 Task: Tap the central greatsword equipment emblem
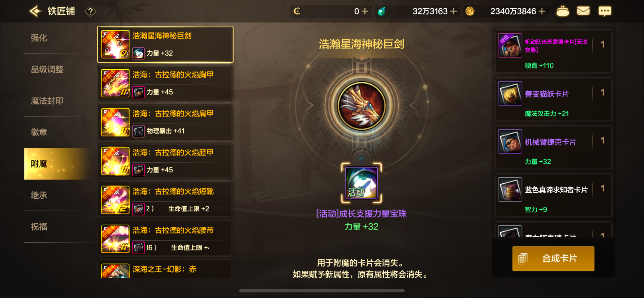[x=361, y=106]
